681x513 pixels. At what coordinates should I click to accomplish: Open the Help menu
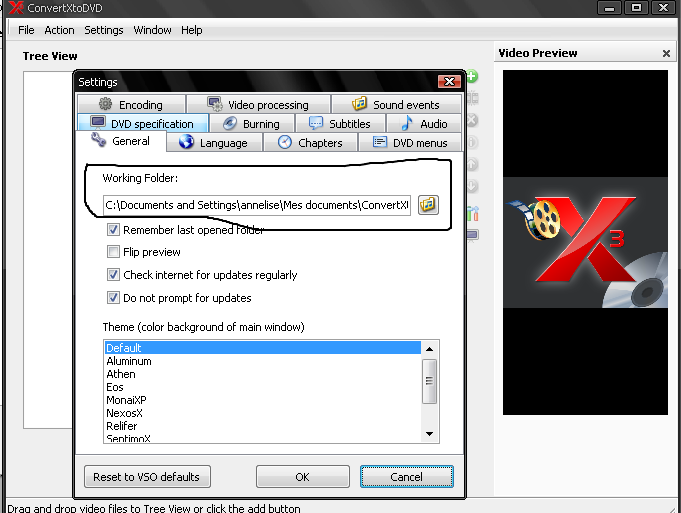[x=192, y=30]
